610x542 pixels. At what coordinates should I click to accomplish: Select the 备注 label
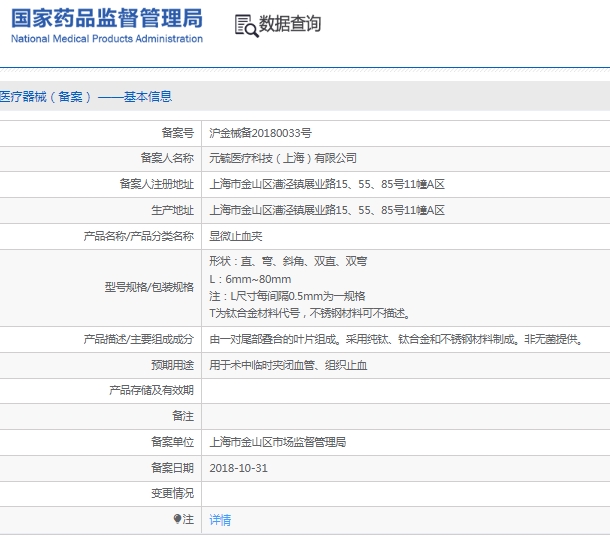click(x=183, y=416)
